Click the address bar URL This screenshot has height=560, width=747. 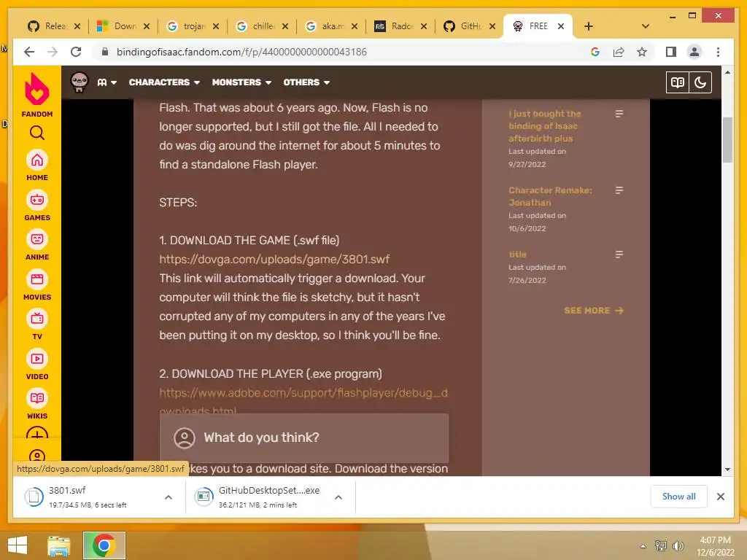click(241, 52)
